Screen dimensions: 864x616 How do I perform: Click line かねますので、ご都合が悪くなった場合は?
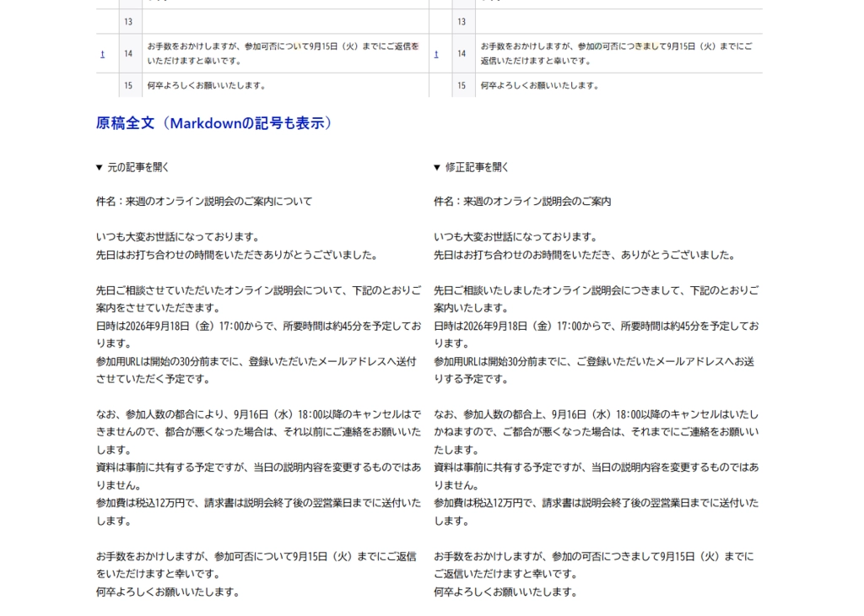pos(597,432)
